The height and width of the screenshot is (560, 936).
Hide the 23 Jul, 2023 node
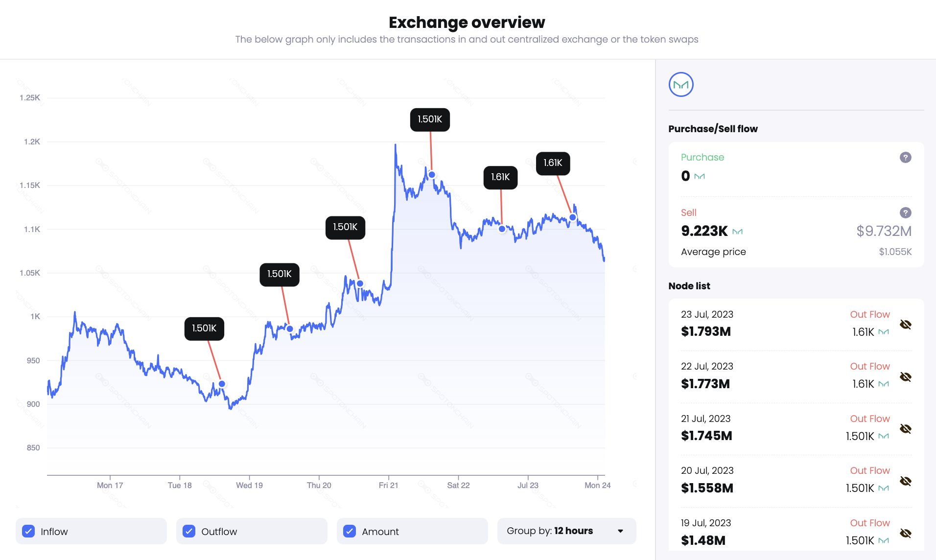(x=906, y=325)
